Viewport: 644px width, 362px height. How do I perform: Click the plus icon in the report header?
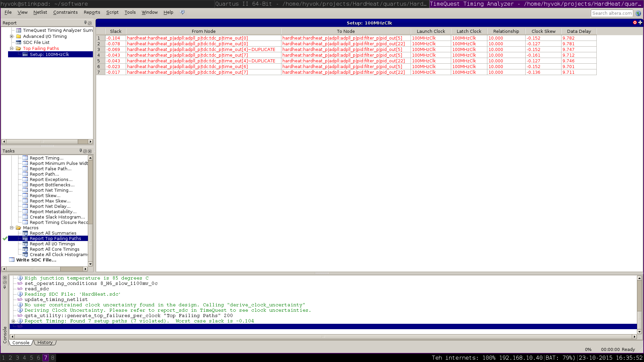(x=640, y=22)
